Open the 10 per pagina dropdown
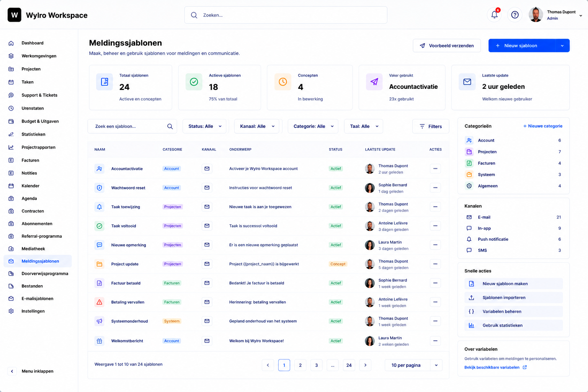 click(x=413, y=365)
